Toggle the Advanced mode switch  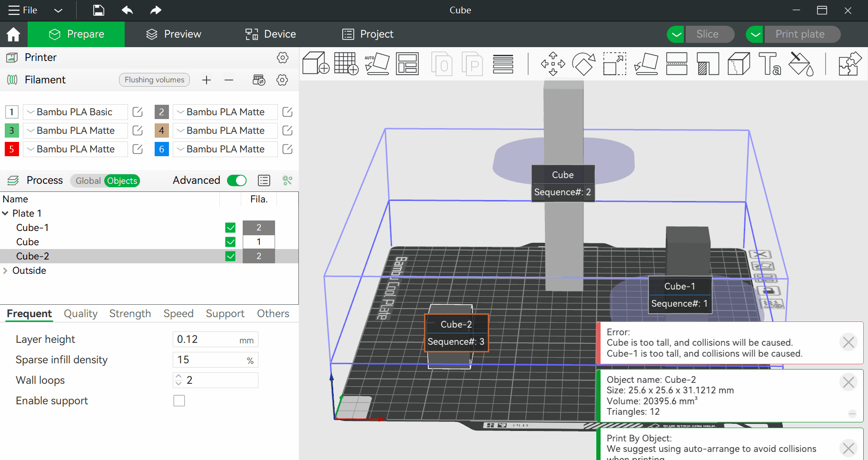tap(237, 180)
